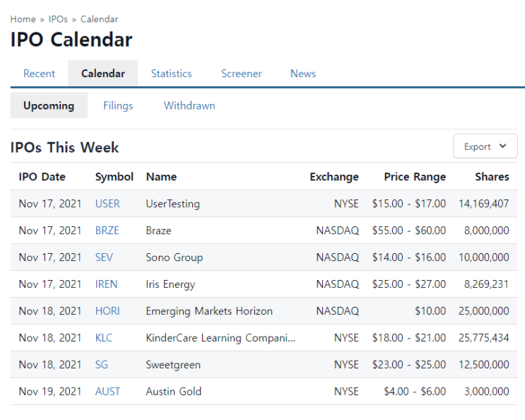Click the 8,269,231 shares value

(x=487, y=284)
